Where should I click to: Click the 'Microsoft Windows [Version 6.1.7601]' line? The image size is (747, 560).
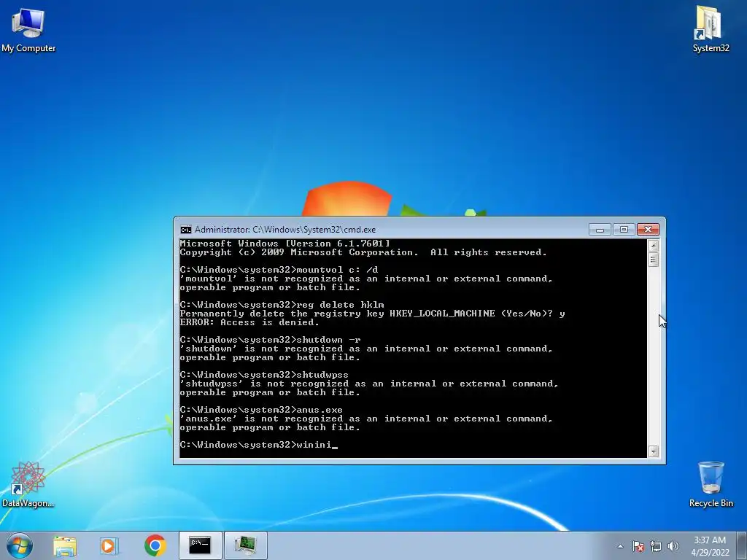coord(285,244)
